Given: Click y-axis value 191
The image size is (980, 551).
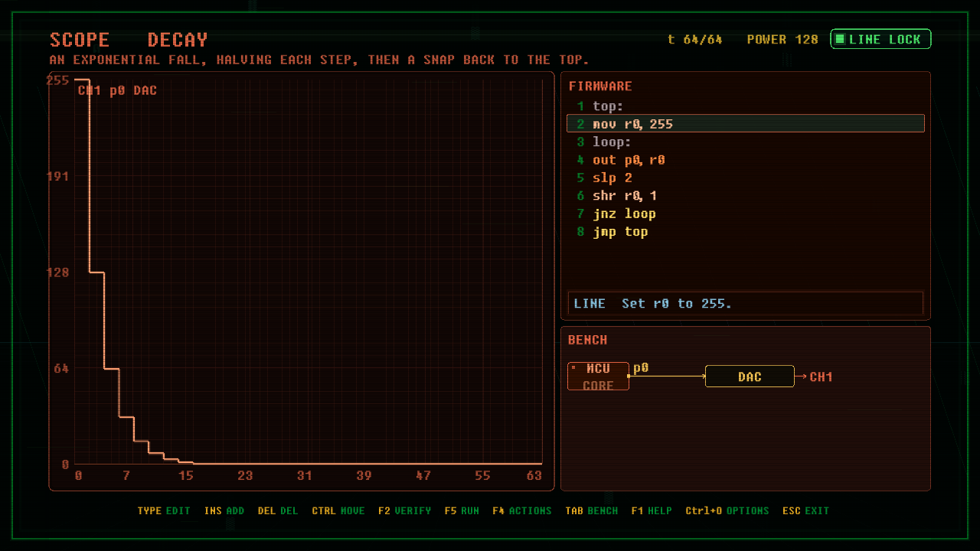Looking at the screenshot, I should pyautogui.click(x=58, y=176).
